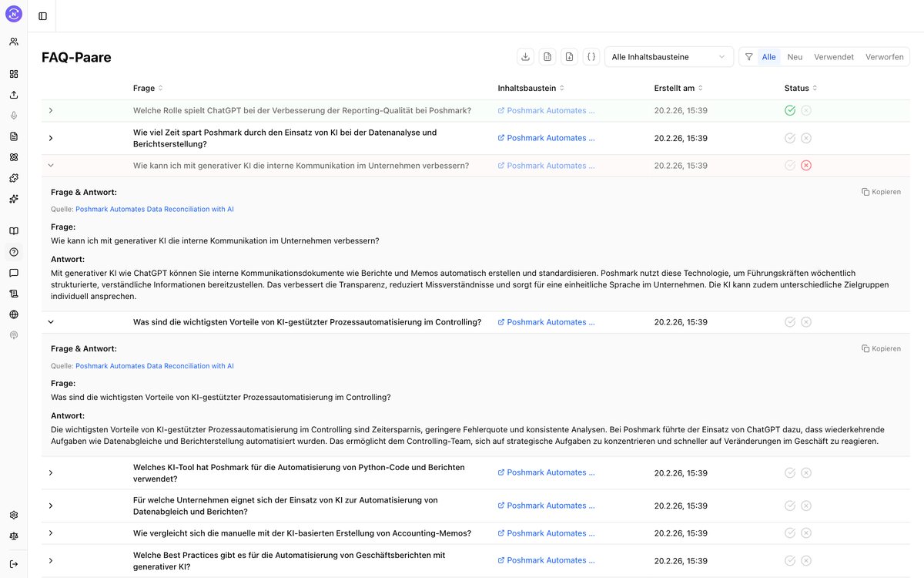The image size is (924, 578).
Task: Expand the 'Wie viel Zeit spart Poshmark' row
Action: [x=51, y=138]
